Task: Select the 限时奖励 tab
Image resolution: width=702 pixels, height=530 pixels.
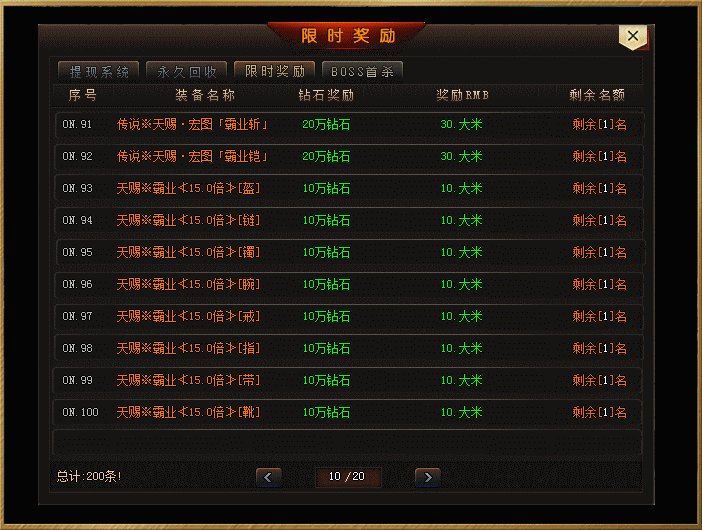Action: point(274,72)
